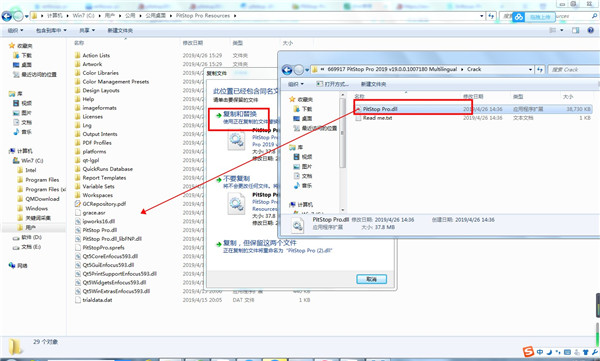Select trialdata.dat file
Screen dimensions: 600x361
[97, 300]
